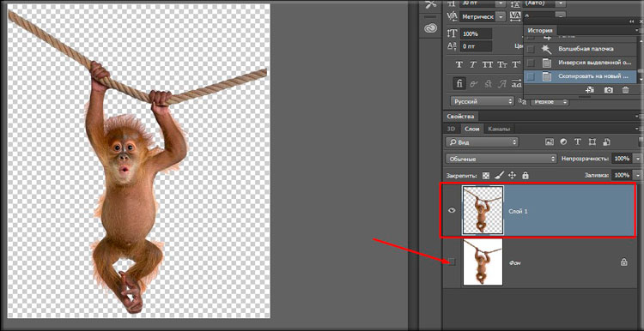The image size is (644, 331).
Task: Select the Волшебная палочка history state
Action: click(x=580, y=49)
